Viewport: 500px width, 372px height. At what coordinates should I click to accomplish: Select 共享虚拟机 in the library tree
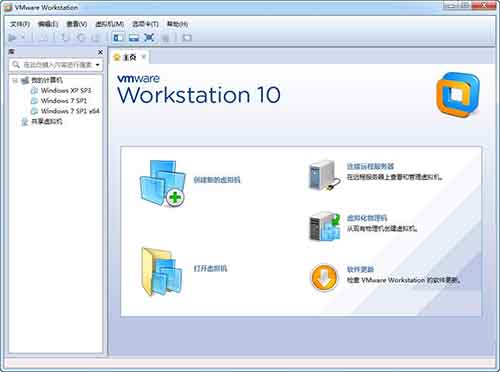coord(47,121)
